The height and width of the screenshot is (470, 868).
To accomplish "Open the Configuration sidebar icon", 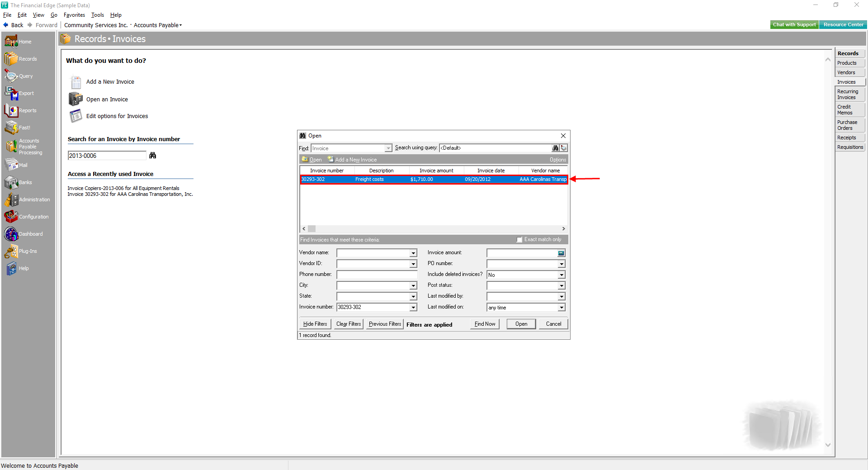I will tap(11, 217).
